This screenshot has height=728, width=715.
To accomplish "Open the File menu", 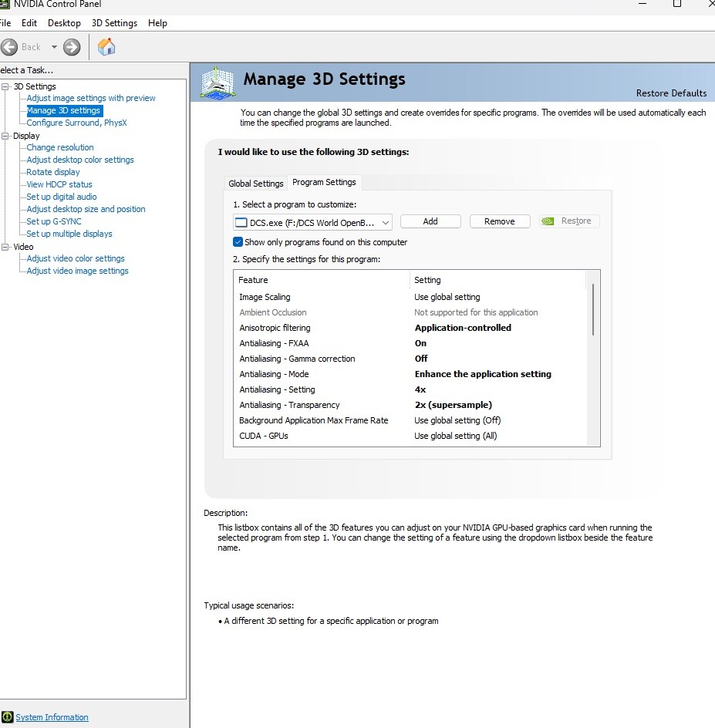I will (x=5, y=23).
